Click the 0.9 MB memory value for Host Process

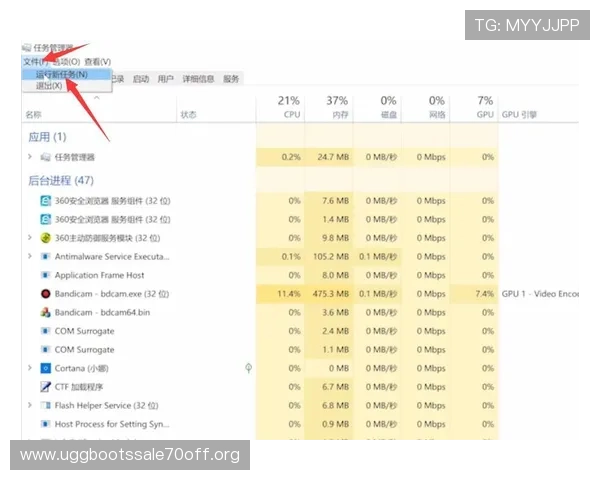click(335, 424)
